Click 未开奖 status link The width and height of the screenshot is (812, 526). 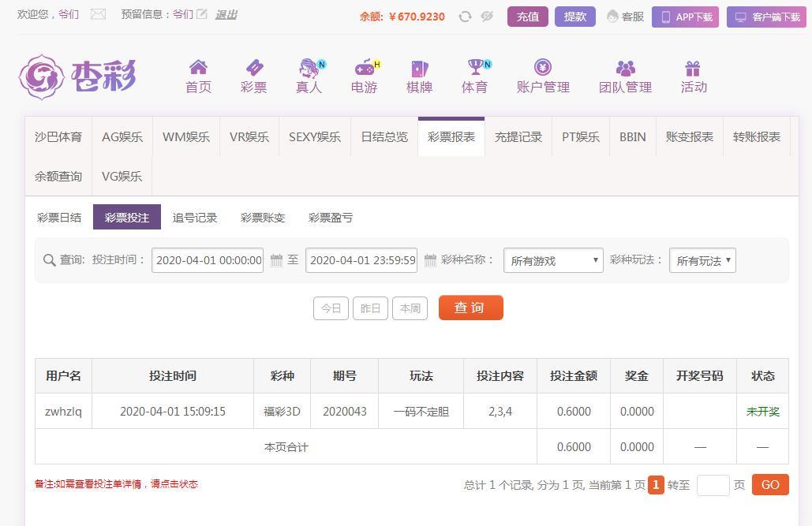pyautogui.click(x=763, y=412)
